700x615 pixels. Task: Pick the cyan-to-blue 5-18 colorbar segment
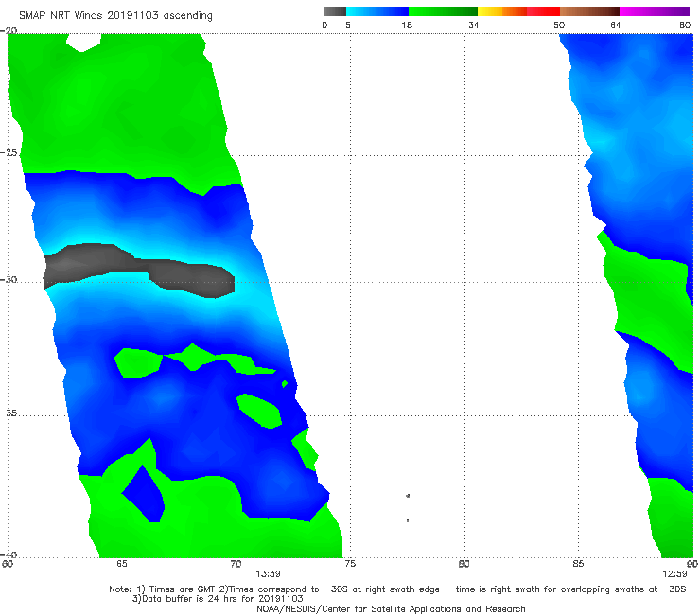[377, 11]
